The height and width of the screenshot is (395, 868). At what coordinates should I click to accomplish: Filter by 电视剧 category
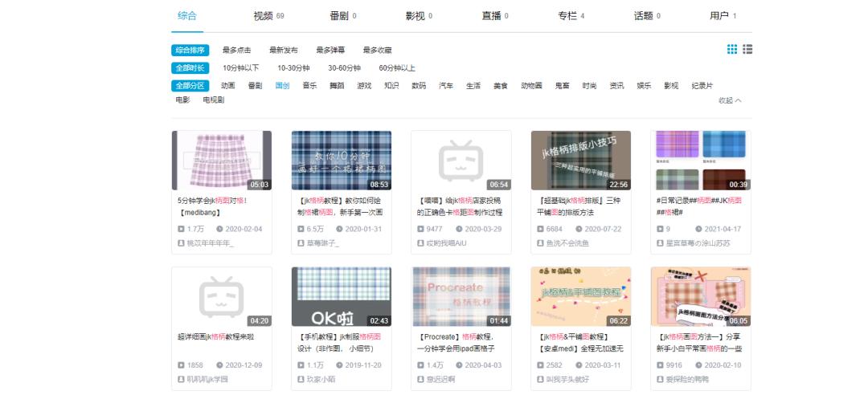(x=214, y=100)
